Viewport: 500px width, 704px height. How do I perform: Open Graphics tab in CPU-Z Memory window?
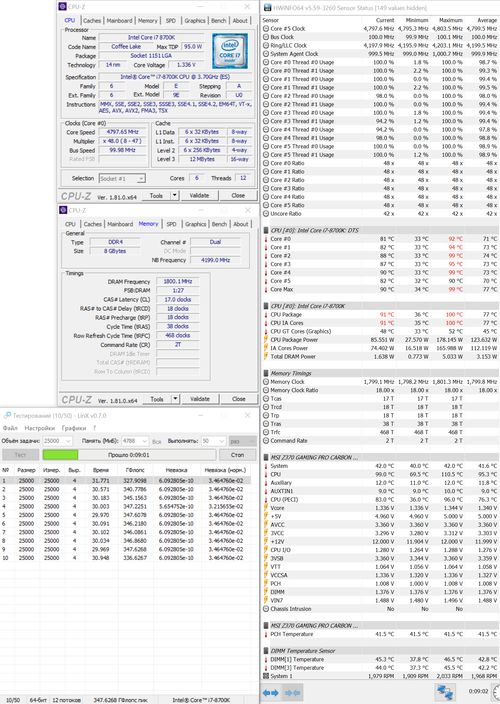pos(196,224)
